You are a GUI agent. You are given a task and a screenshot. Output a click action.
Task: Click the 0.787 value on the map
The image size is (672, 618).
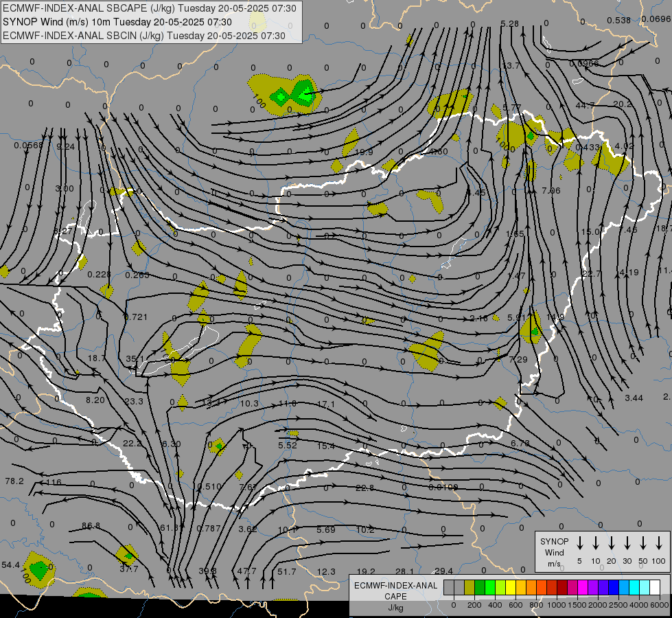[208, 528]
